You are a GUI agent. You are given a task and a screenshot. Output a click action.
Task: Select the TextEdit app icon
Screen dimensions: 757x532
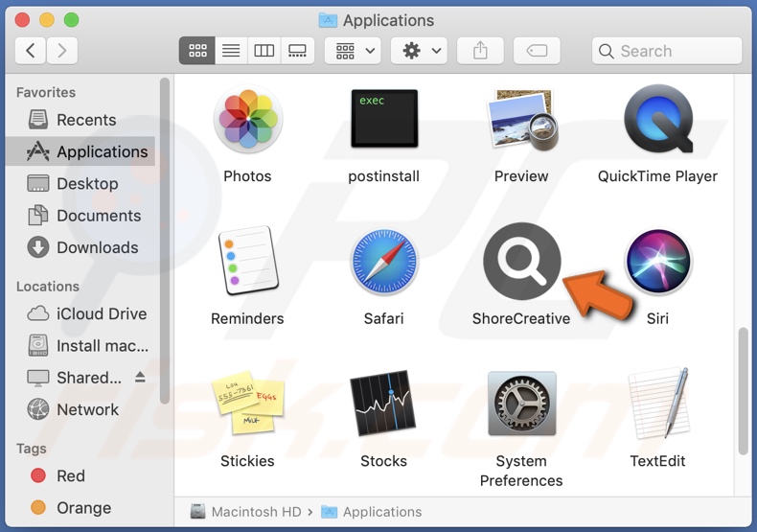[x=658, y=403]
